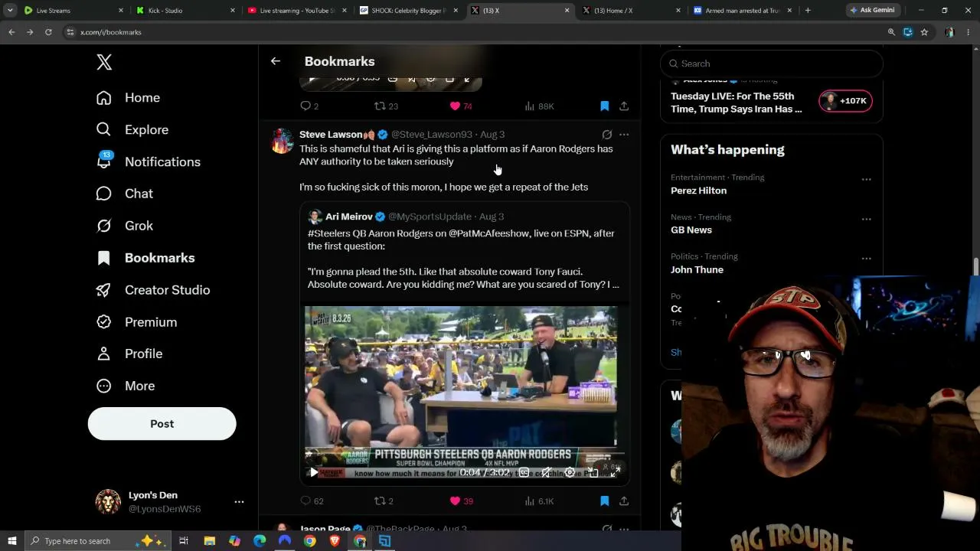The image size is (980, 551).
Task: Click the @Steve_Lawson93 handle
Action: tap(432, 135)
